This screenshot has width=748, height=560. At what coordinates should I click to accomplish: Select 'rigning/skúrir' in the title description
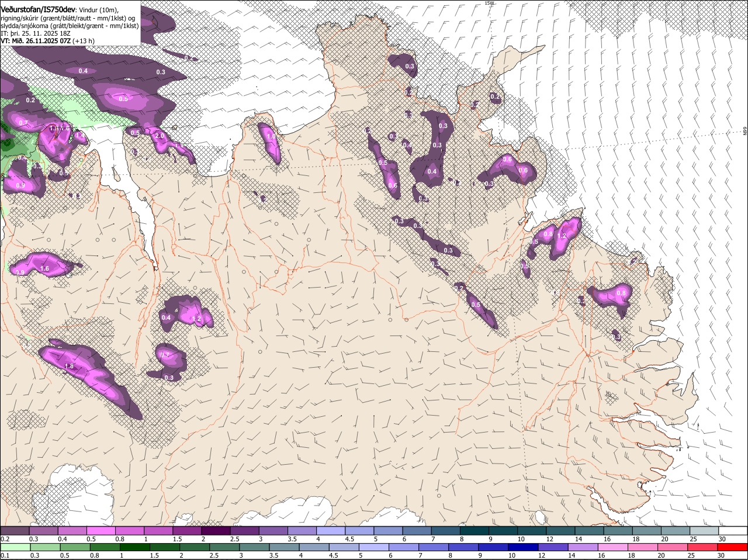click(20, 18)
